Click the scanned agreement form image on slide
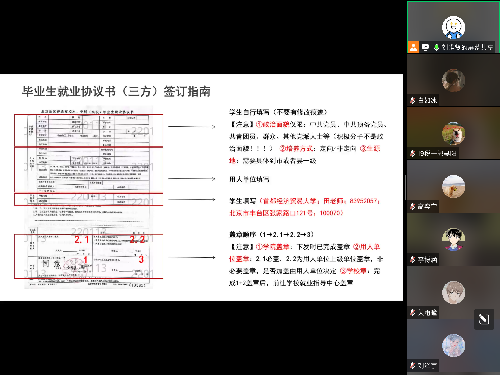The width and height of the screenshot is (500, 375). [89, 197]
